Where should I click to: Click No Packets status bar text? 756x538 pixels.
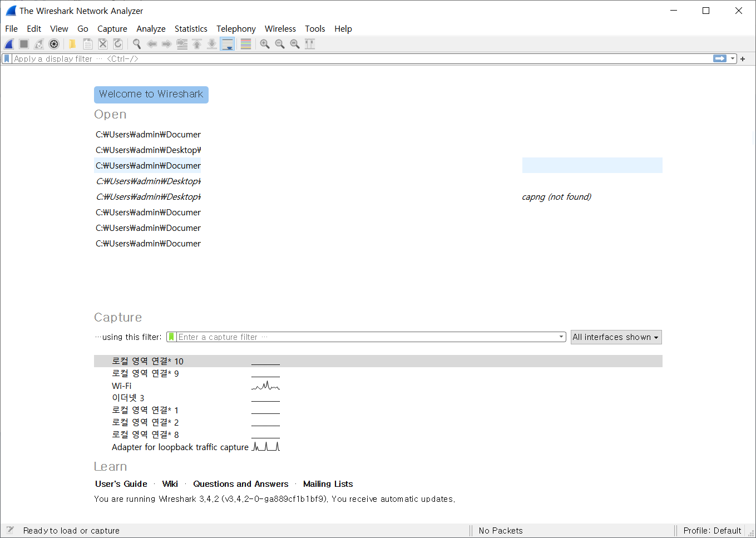(x=501, y=531)
